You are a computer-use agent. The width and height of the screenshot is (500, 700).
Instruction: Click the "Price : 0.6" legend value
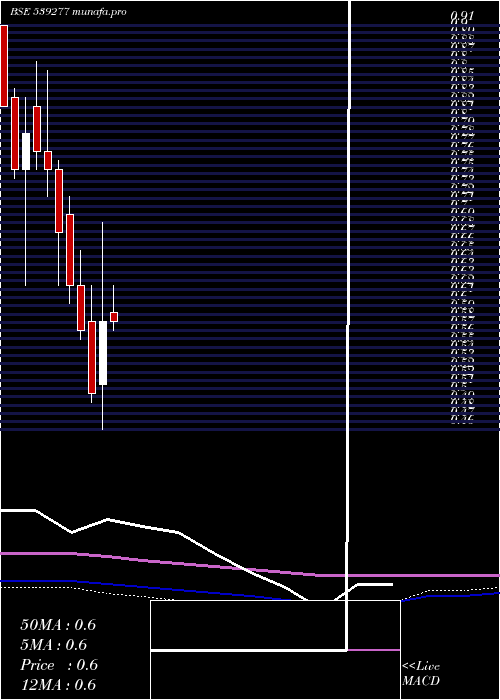click(x=59, y=665)
